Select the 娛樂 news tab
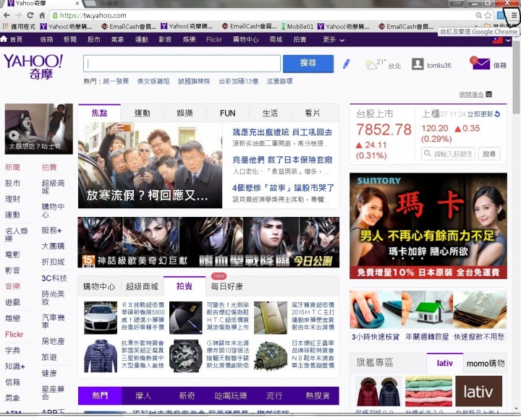The image size is (521, 420). (185, 113)
